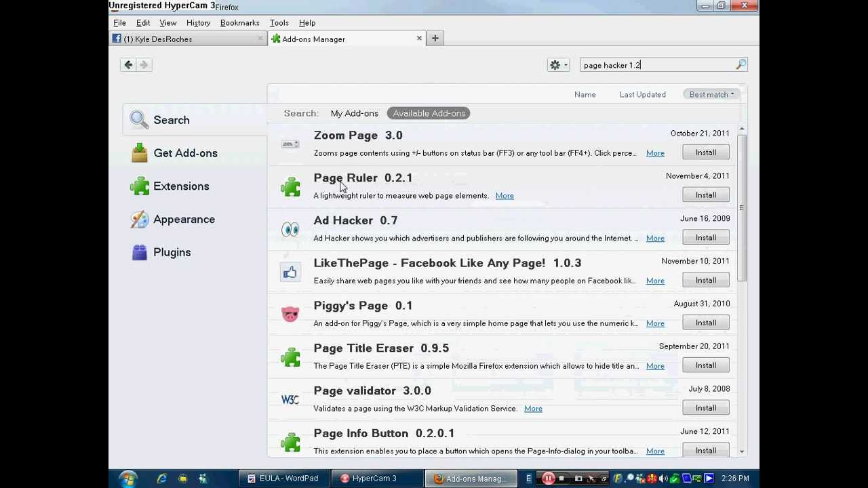Open More link for Ad Hacker

pyautogui.click(x=655, y=239)
